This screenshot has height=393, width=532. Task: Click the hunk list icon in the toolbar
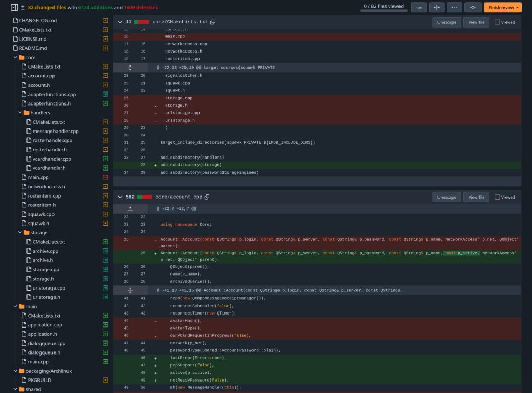[419, 7]
